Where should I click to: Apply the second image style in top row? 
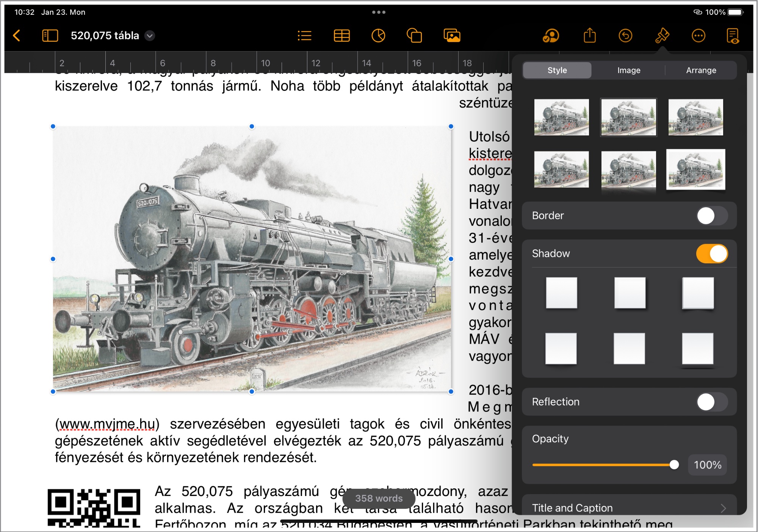click(x=628, y=117)
